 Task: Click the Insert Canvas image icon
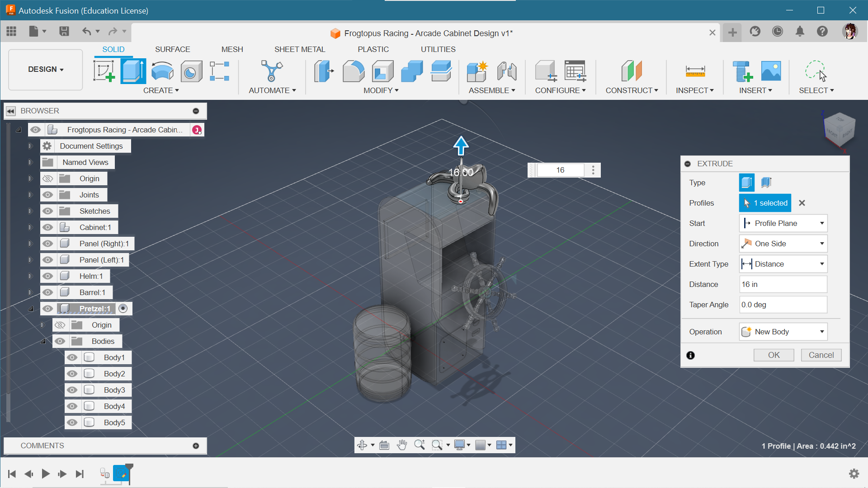(x=771, y=71)
